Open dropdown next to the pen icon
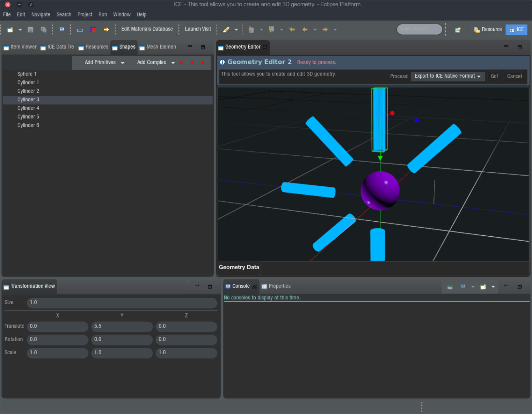The height and width of the screenshot is (414, 532). [x=236, y=30]
